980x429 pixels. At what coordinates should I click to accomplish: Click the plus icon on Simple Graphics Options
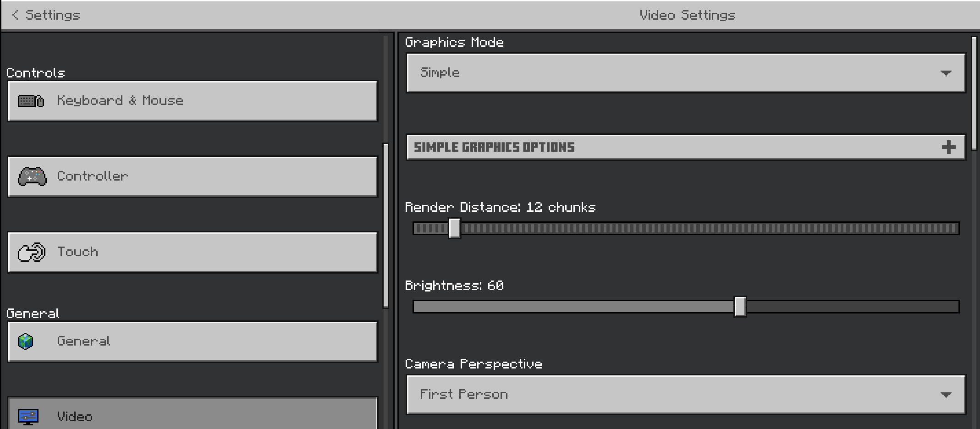pos(948,147)
